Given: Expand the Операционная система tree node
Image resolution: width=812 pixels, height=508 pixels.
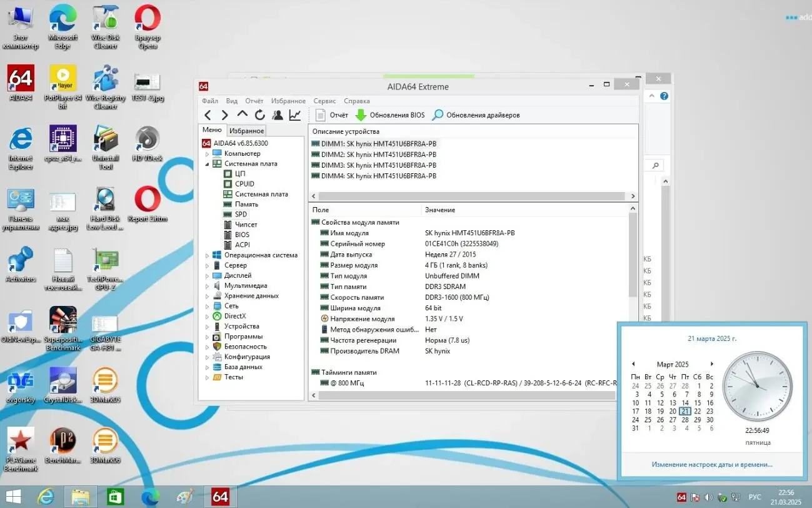Looking at the screenshot, I should [x=208, y=255].
